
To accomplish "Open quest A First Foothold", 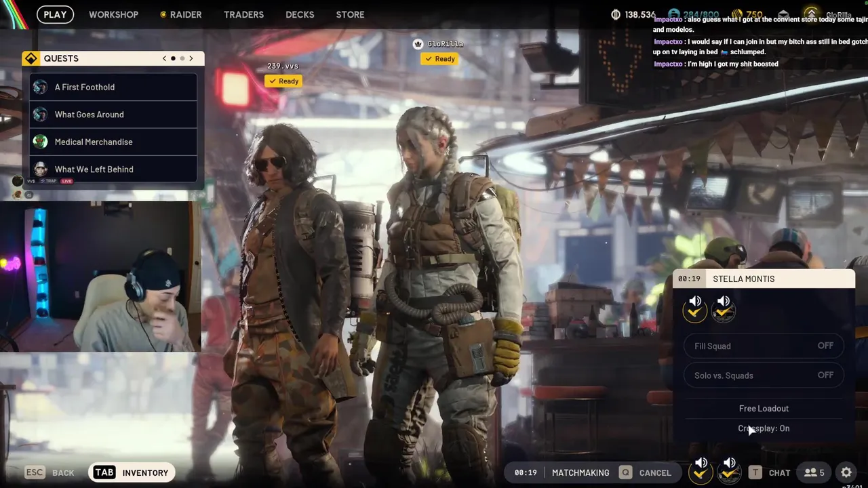I will coord(113,87).
